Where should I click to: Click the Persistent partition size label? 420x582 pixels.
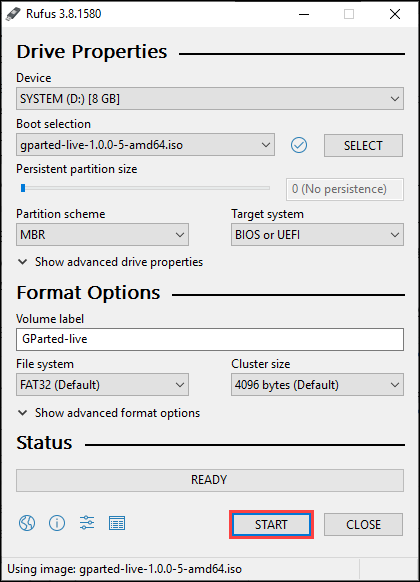77,169
